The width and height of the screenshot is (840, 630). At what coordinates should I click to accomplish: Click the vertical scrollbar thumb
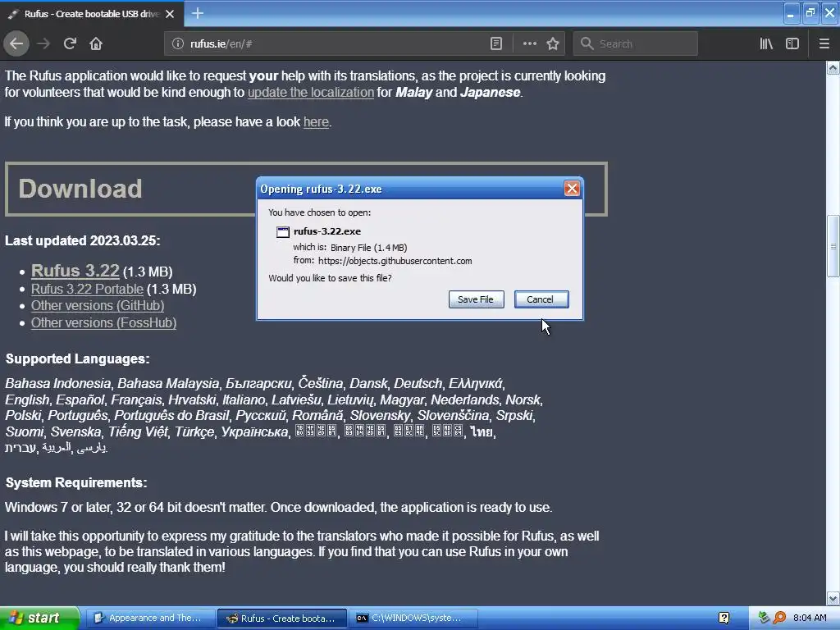[833, 246]
